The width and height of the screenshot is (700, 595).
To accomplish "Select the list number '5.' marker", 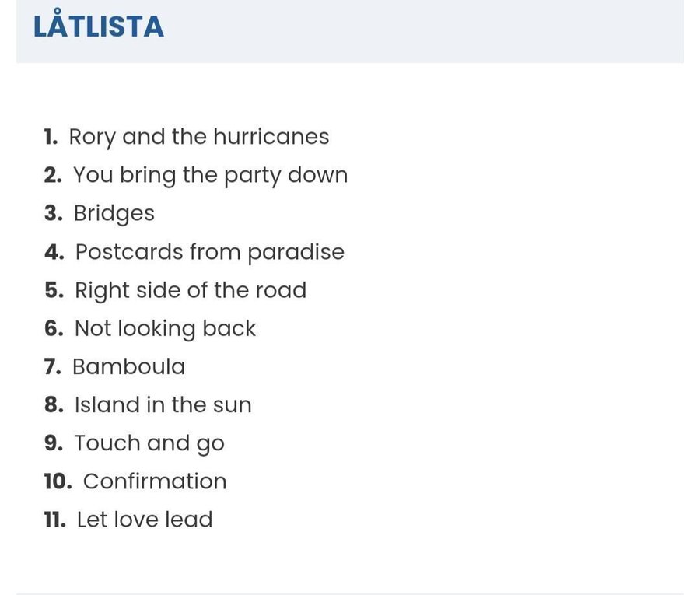I will (54, 290).
